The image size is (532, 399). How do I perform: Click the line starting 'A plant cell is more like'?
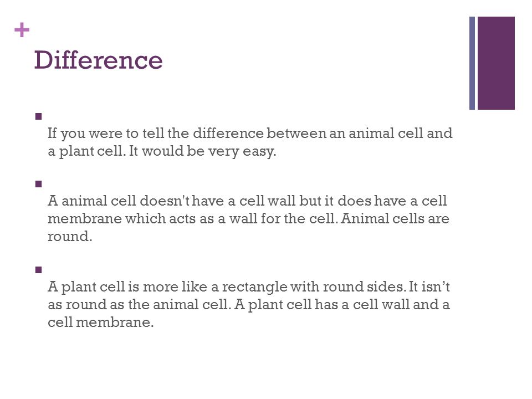pyautogui.click(x=249, y=287)
